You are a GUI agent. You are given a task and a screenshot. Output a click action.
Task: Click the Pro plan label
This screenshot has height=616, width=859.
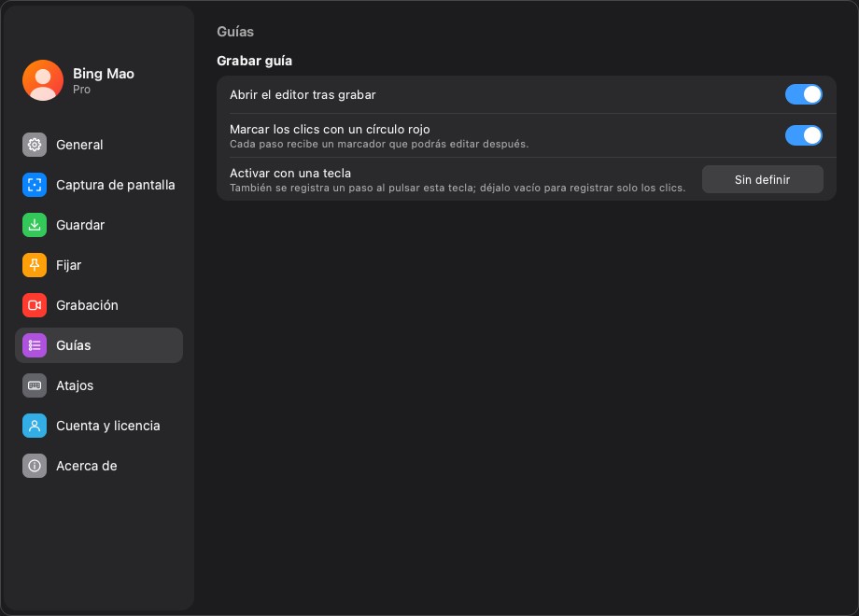(x=81, y=90)
